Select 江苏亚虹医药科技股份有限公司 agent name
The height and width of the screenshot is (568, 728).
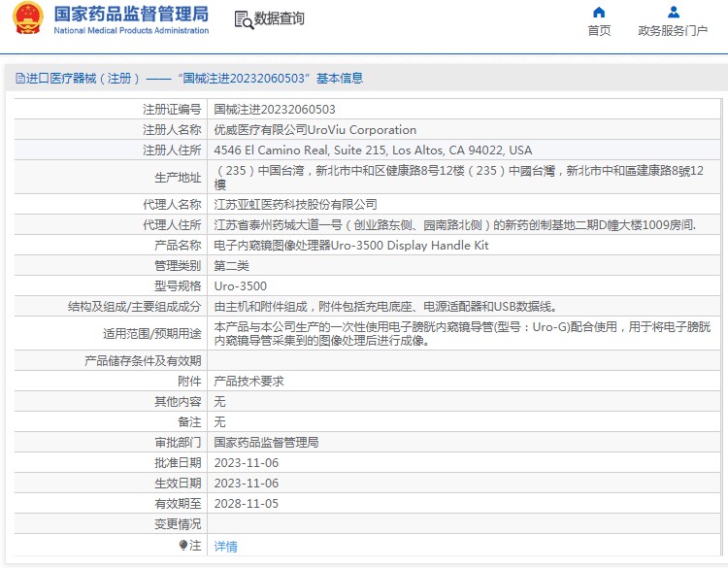tap(295, 204)
